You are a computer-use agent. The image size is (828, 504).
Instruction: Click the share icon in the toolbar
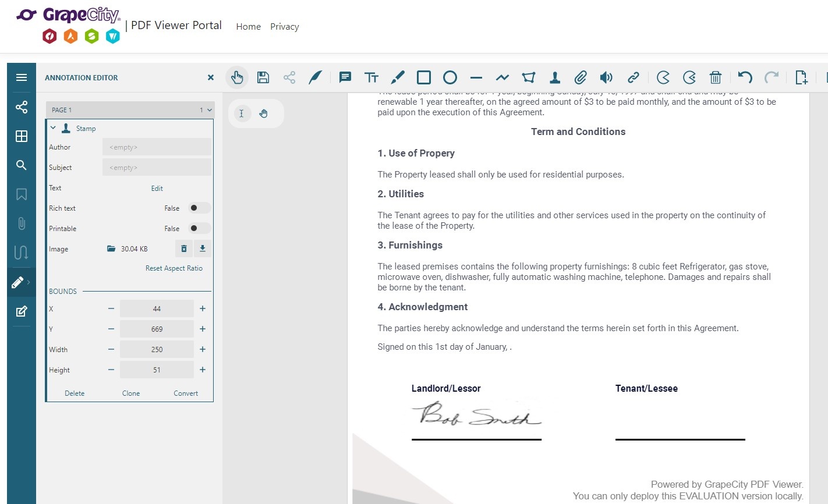pyautogui.click(x=289, y=77)
